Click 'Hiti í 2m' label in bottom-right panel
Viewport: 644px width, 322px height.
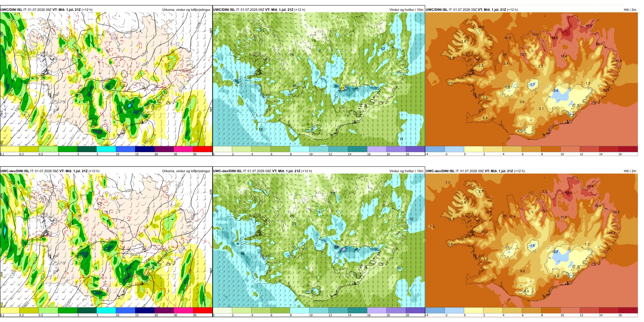pos(630,171)
